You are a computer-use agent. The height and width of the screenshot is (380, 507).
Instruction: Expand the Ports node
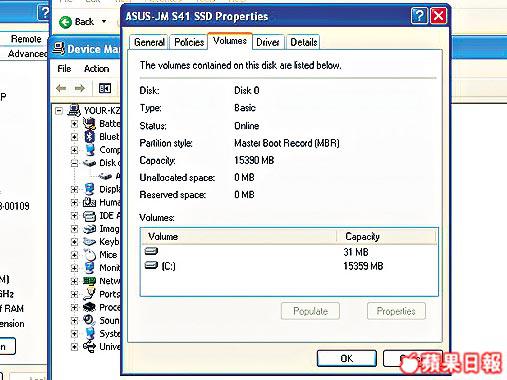tap(74, 294)
